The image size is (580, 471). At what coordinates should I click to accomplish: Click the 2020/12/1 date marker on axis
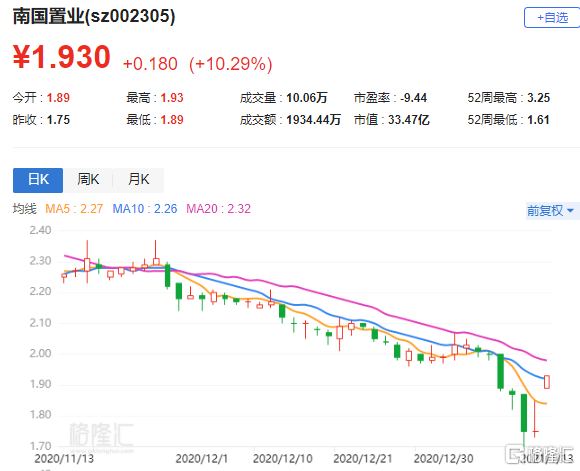202,459
